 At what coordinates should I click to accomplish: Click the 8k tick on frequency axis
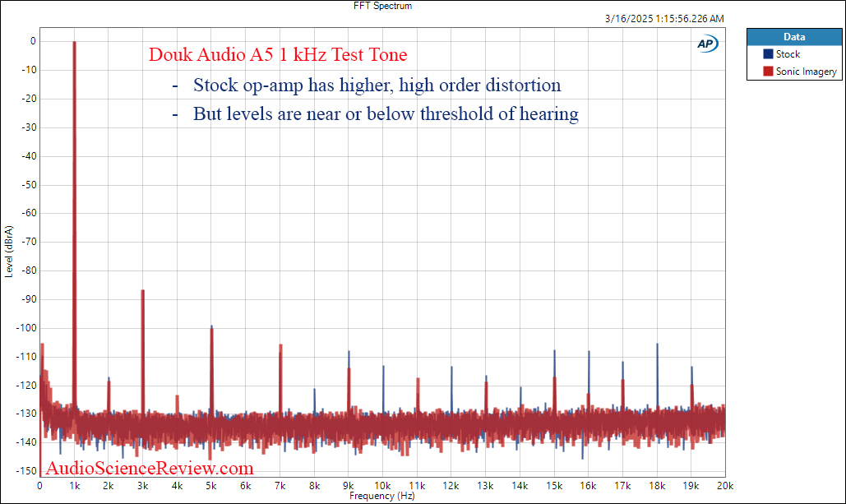coord(315,486)
